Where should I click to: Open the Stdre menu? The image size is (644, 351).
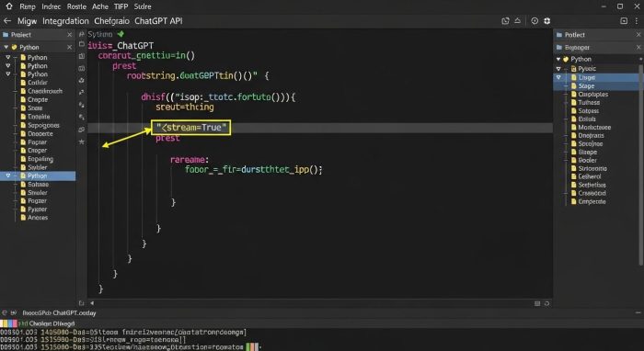point(143,6)
